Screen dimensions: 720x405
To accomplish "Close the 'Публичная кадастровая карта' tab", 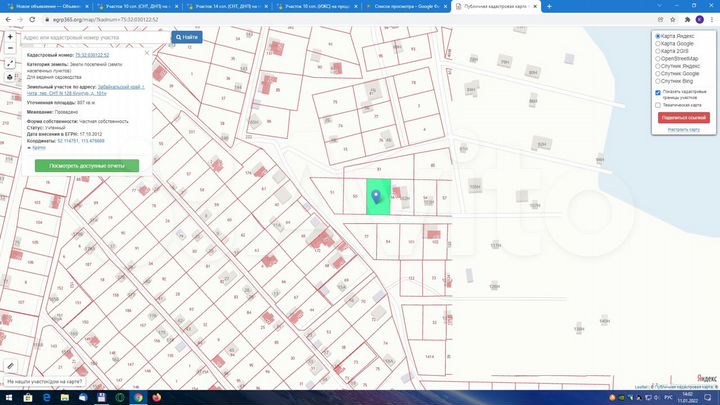I will pos(535,6).
